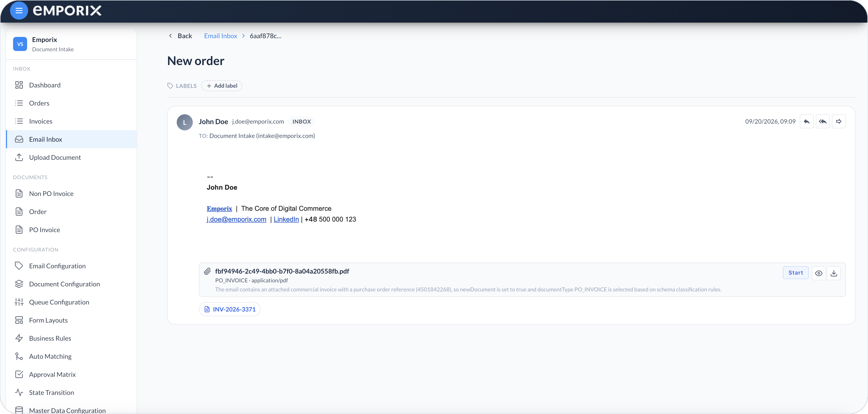Image resolution: width=868 pixels, height=414 pixels.
Task: Download the PDF attachment
Action: click(x=834, y=273)
